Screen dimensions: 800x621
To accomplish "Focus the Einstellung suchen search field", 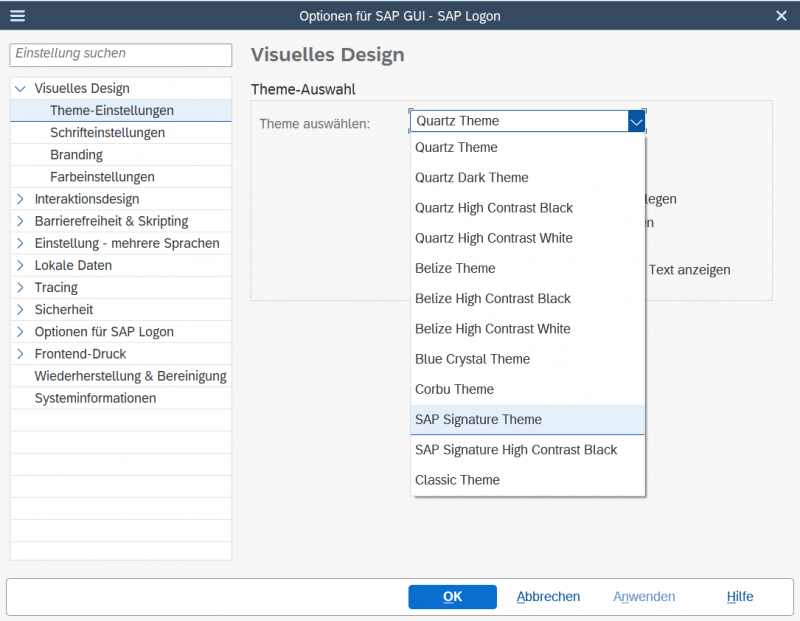I will [121, 55].
